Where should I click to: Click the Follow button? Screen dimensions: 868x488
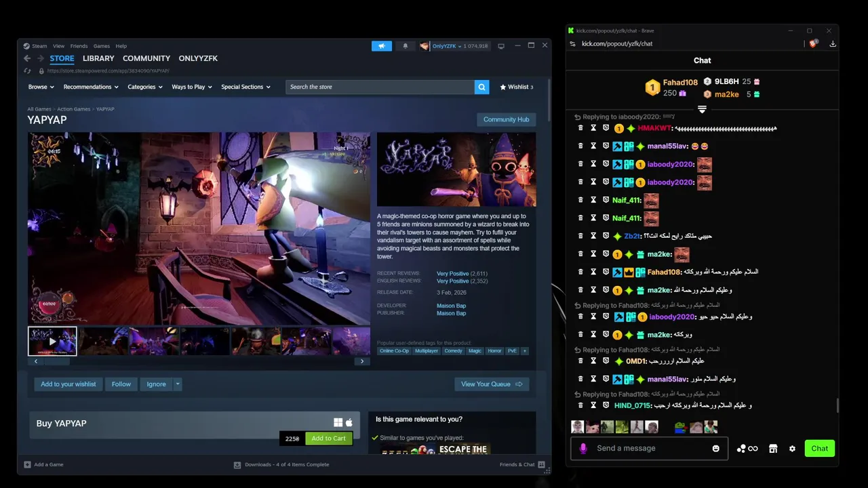(x=121, y=384)
